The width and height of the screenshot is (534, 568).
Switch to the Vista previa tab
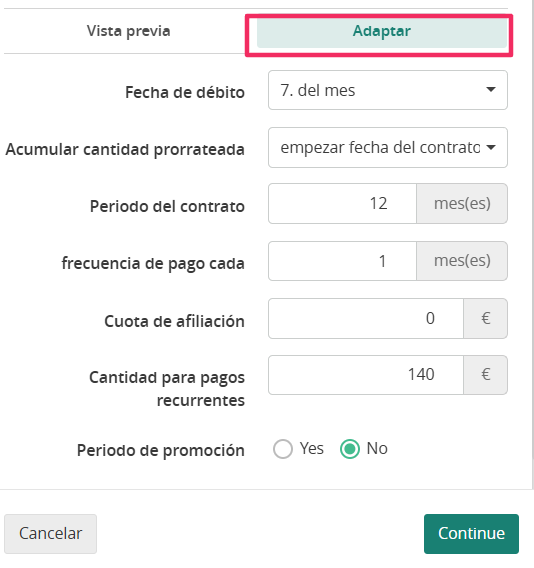[128, 31]
